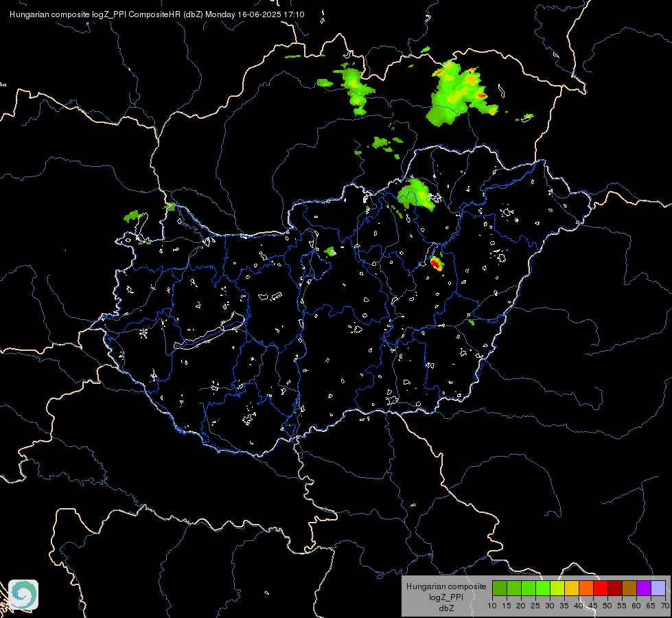Screen dimensions: 672x618
Task: Click the 60–65 dBZ purple legend swatch
Action: point(644,588)
